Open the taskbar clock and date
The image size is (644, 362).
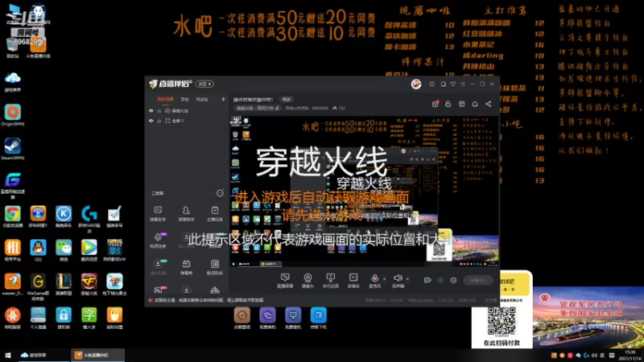coord(630,355)
